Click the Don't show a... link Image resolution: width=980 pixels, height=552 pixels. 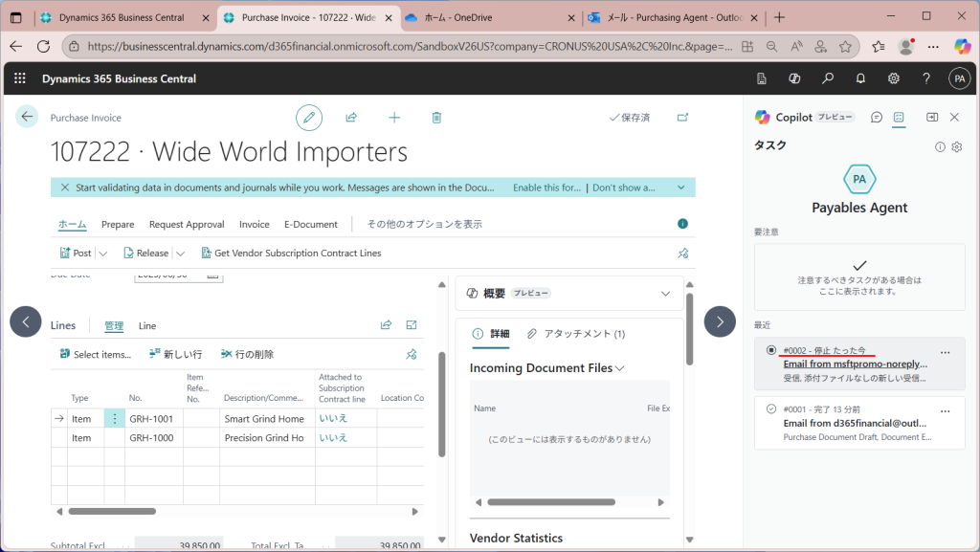pyautogui.click(x=624, y=188)
